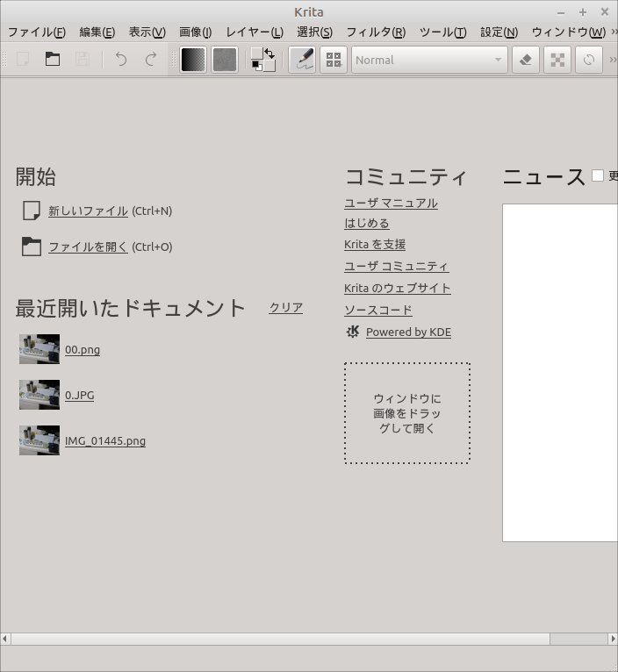Click the white news content panel
The width and height of the screenshot is (618, 672).
click(x=560, y=373)
